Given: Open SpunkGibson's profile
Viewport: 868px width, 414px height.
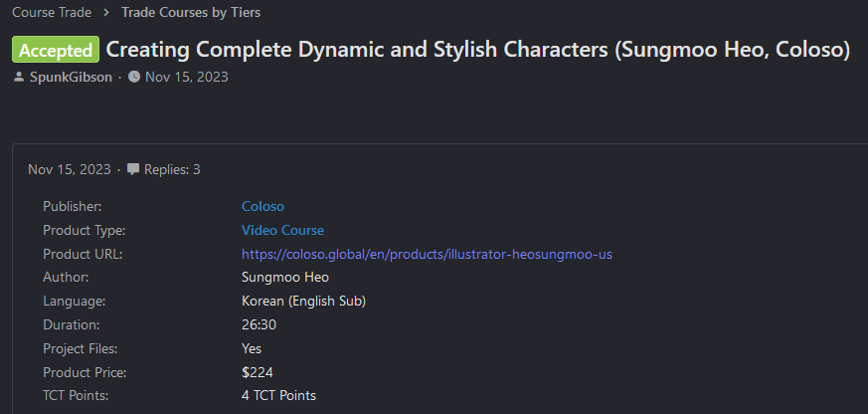Looking at the screenshot, I should (71, 78).
